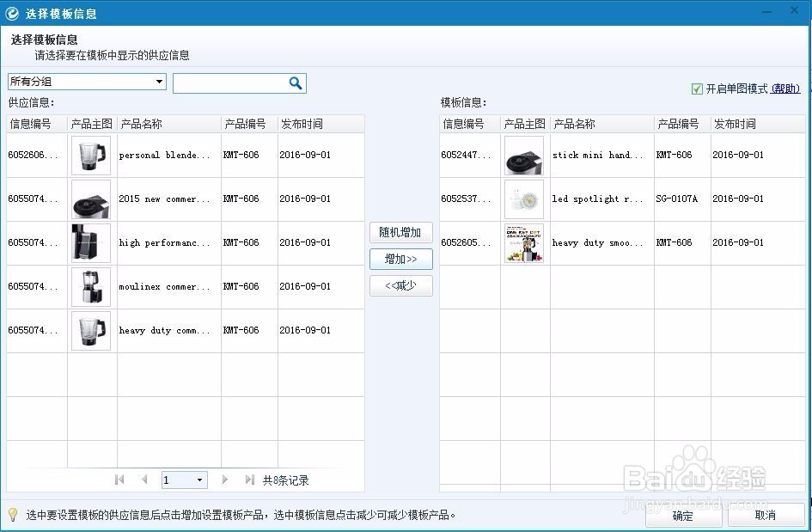Click info number 6052447... in template list
This screenshot has height=532, width=812.
point(466,155)
